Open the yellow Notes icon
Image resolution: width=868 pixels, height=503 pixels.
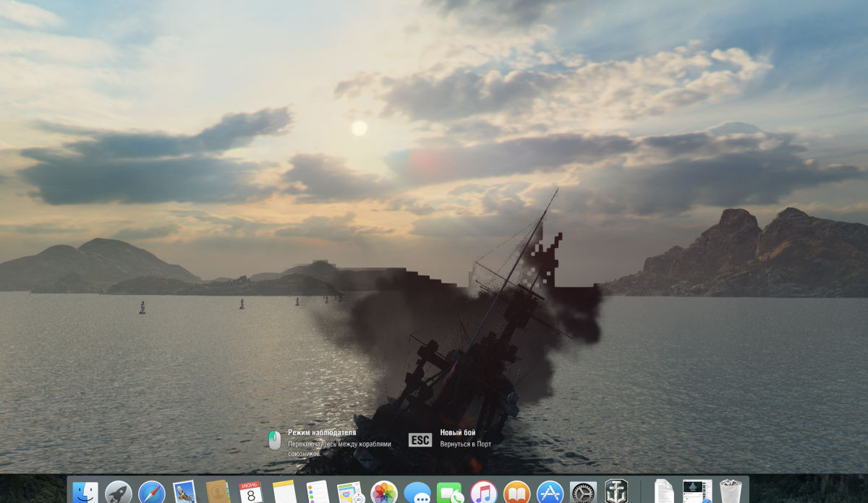tap(284, 492)
